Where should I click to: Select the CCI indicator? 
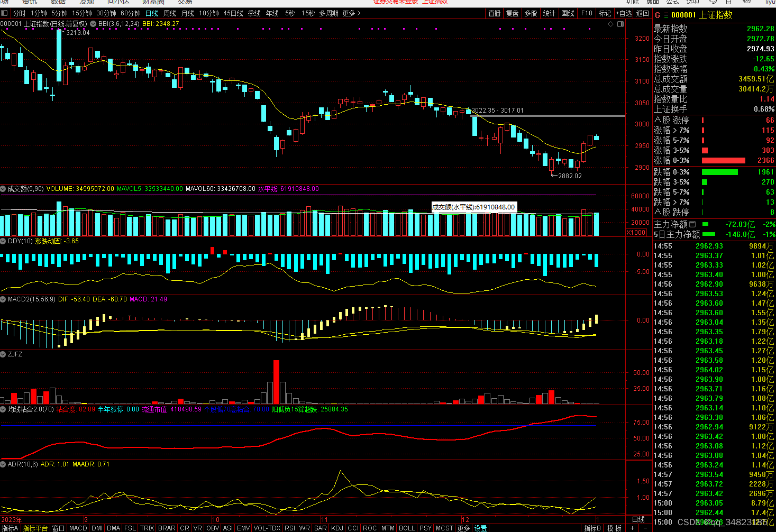[353, 528]
